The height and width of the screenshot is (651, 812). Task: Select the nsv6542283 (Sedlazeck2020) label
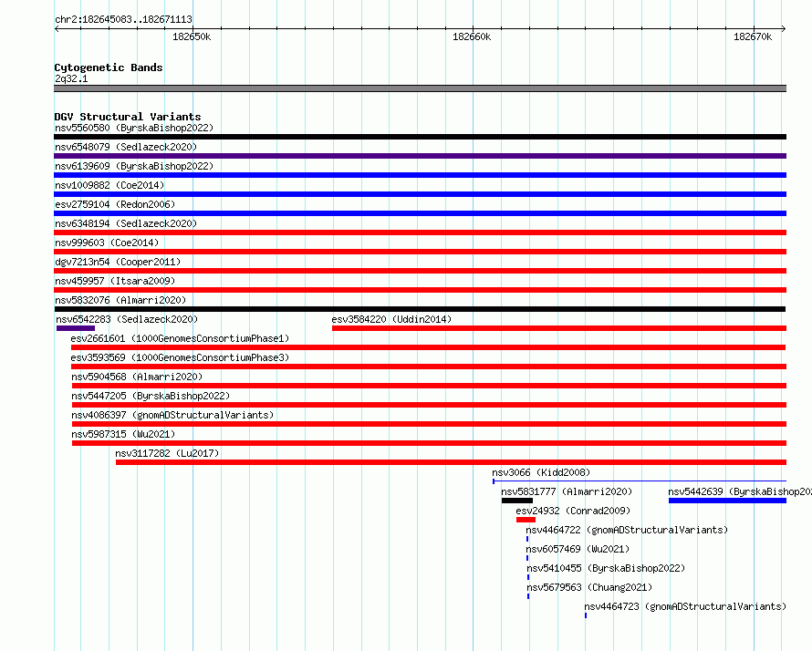tap(127, 319)
